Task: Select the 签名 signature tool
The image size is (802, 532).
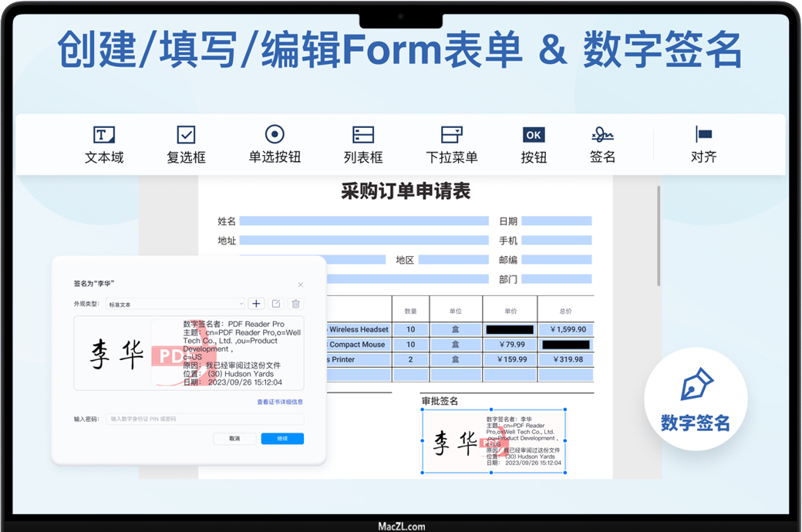Action: point(602,144)
